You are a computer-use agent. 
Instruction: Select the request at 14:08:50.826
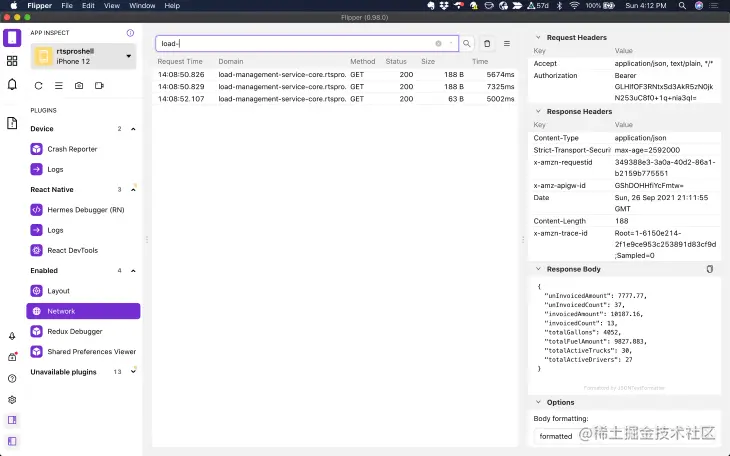click(335, 75)
